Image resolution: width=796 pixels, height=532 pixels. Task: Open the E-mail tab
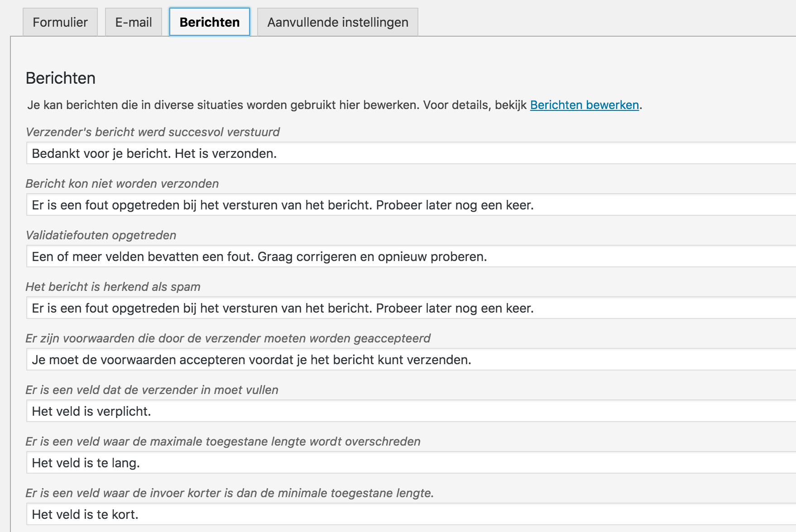pyautogui.click(x=133, y=22)
